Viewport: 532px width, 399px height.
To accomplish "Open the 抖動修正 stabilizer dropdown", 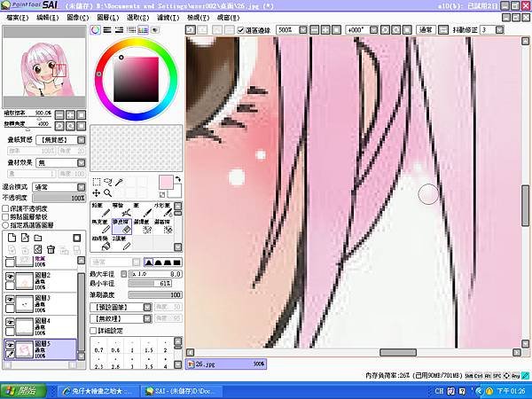I will pos(499,30).
